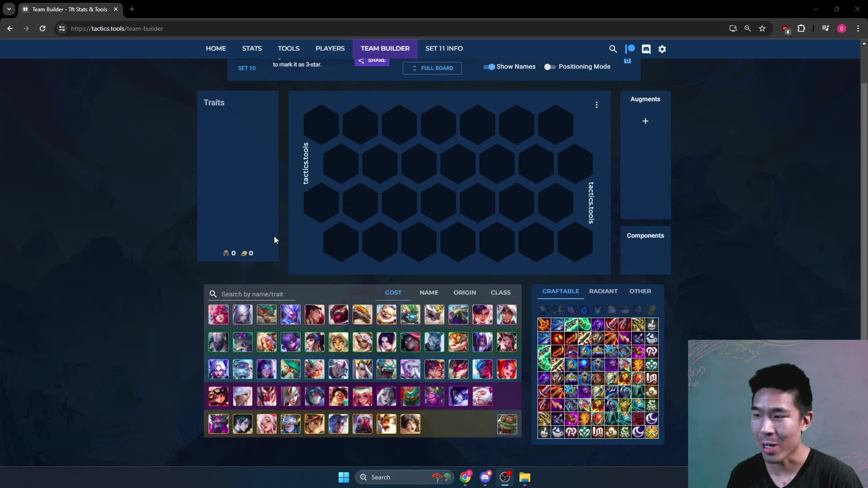The height and width of the screenshot is (488, 868).
Task: Sort champions by CLASS
Action: click(x=500, y=292)
